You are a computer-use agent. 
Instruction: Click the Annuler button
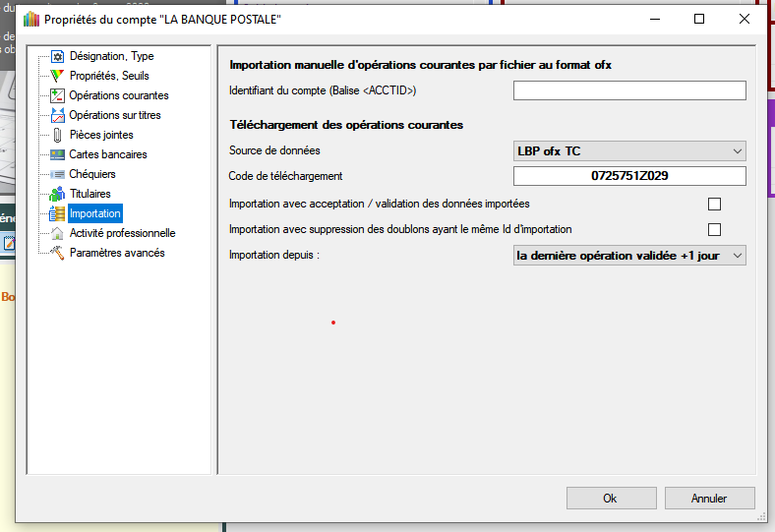pyautogui.click(x=709, y=499)
